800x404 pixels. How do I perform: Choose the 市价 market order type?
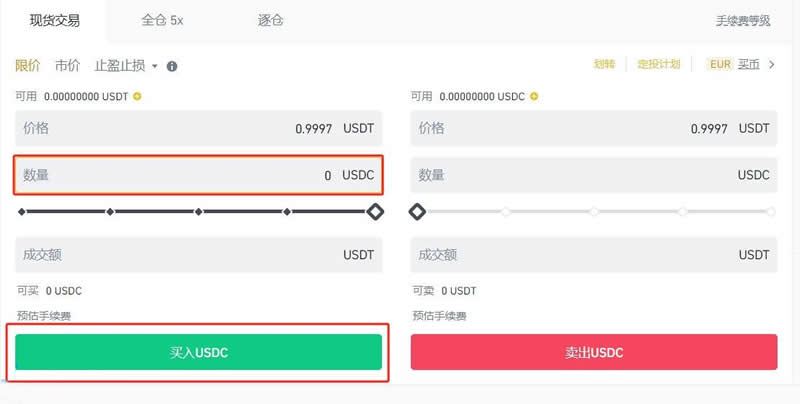point(67,66)
